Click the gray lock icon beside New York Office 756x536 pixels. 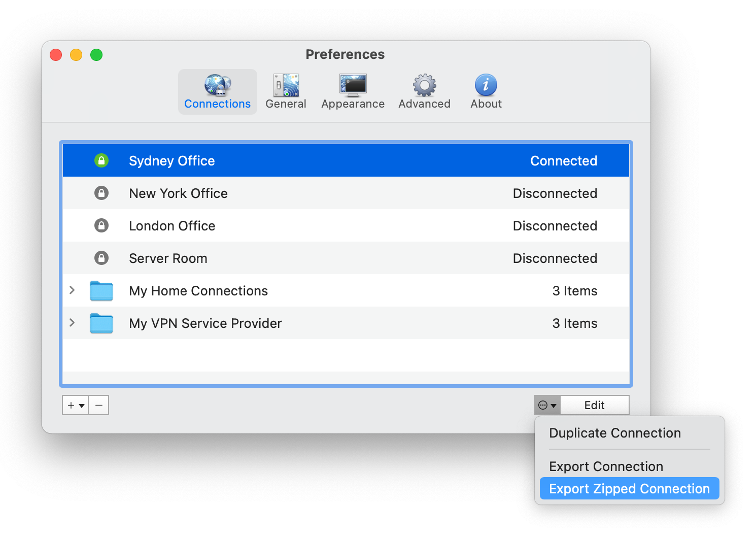101,193
